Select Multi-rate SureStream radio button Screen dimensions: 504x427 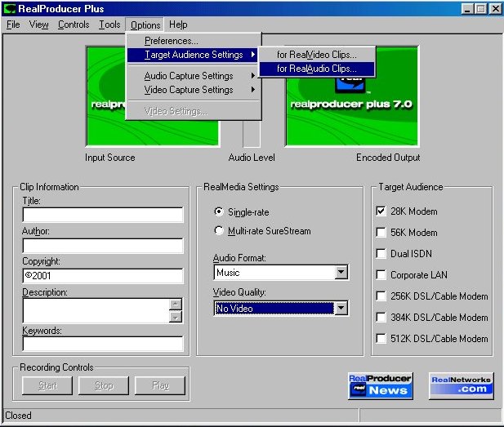pyautogui.click(x=219, y=231)
